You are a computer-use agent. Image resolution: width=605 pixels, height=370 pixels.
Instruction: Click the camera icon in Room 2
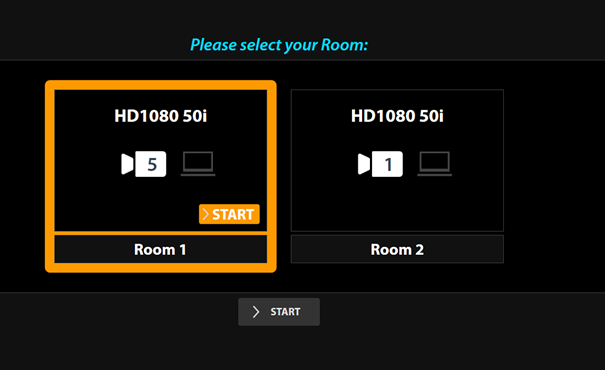click(380, 164)
